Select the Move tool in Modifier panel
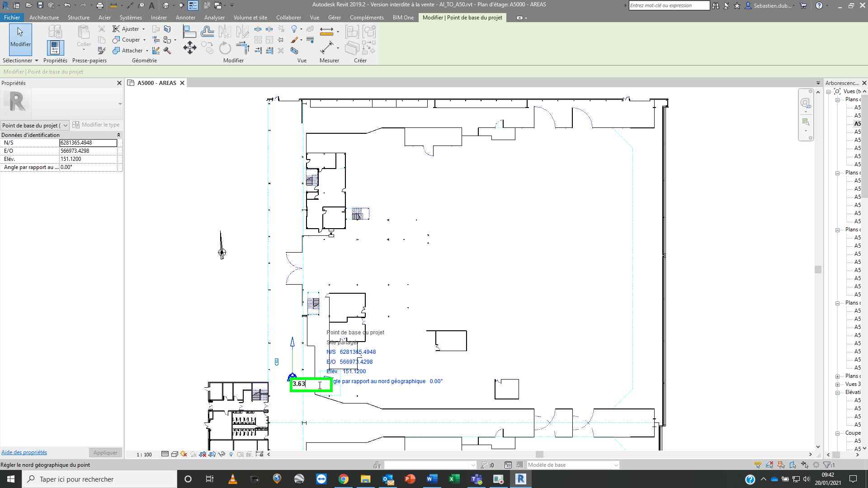 189,48
